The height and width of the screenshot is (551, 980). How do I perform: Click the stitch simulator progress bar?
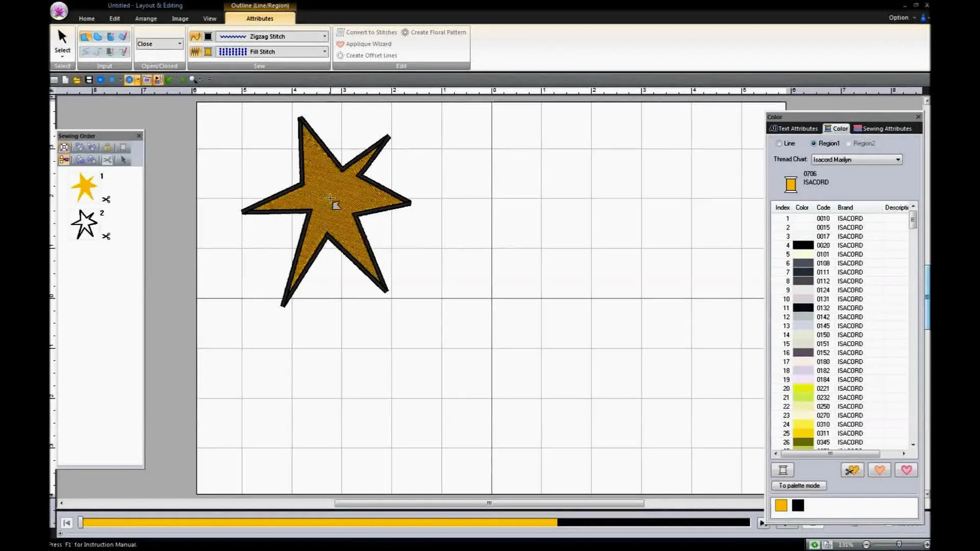pos(416,522)
